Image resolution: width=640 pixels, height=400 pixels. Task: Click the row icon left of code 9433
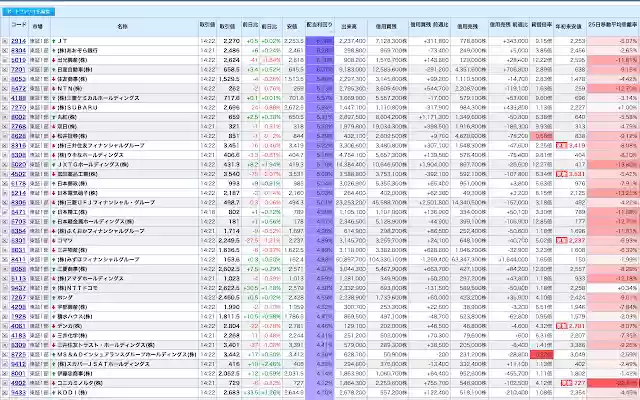5,392
